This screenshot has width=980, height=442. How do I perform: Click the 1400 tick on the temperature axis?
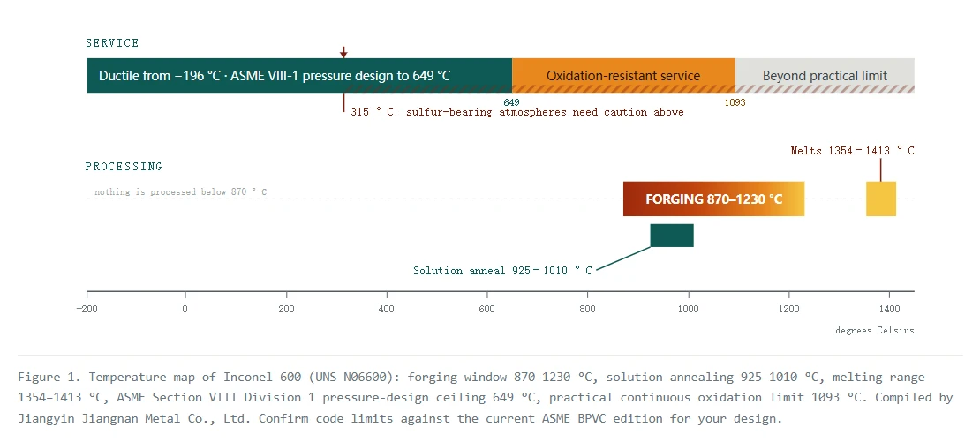click(x=889, y=309)
